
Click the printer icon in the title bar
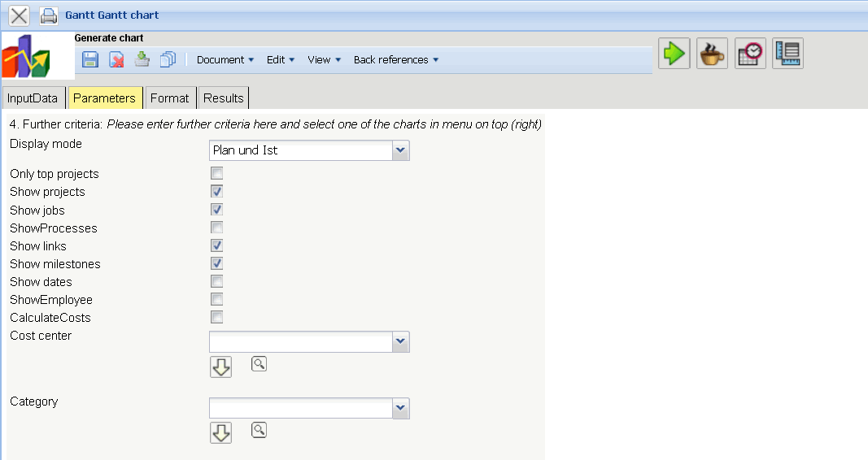pyautogui.click(x=49, y=15)
